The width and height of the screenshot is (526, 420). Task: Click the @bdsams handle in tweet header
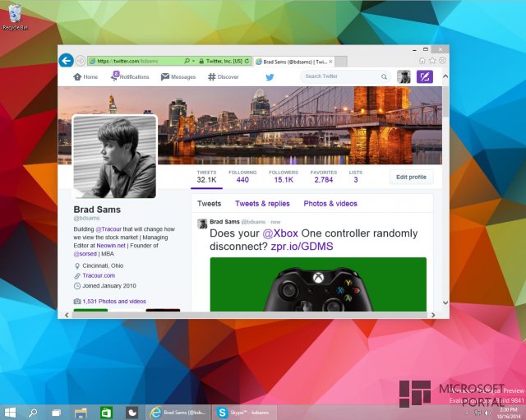[x=253, y=222]
